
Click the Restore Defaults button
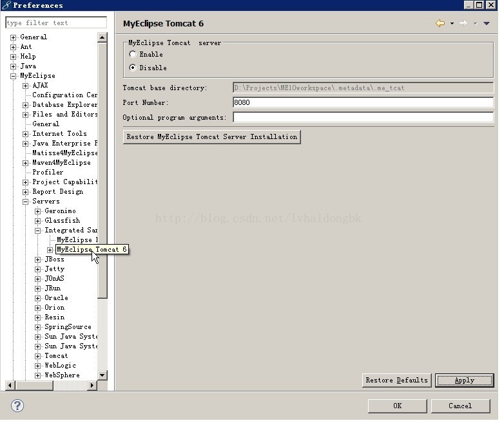point(396,381)
